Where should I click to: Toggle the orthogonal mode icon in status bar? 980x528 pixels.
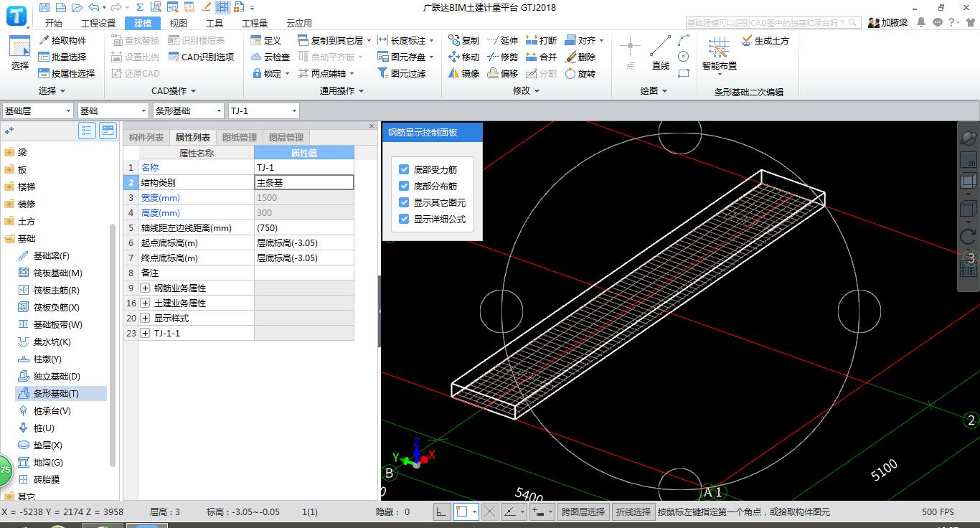[441, 511]
